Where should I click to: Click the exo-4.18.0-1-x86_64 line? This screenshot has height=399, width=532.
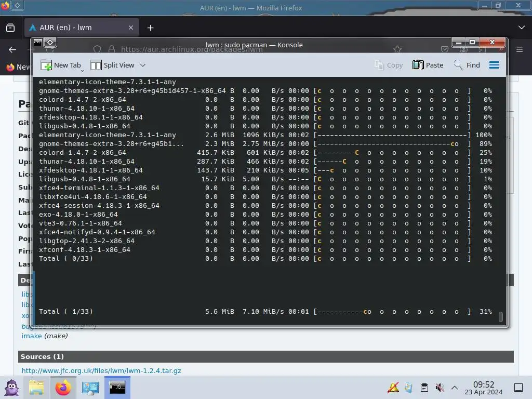(x=265, y=215)
